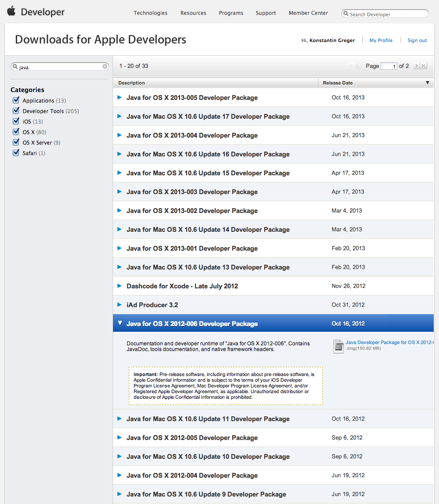The image size is (439, 504).
Task: Click the 1 - 20 of 33 results count
Action: pyautogui.click(x=134, y=66)
